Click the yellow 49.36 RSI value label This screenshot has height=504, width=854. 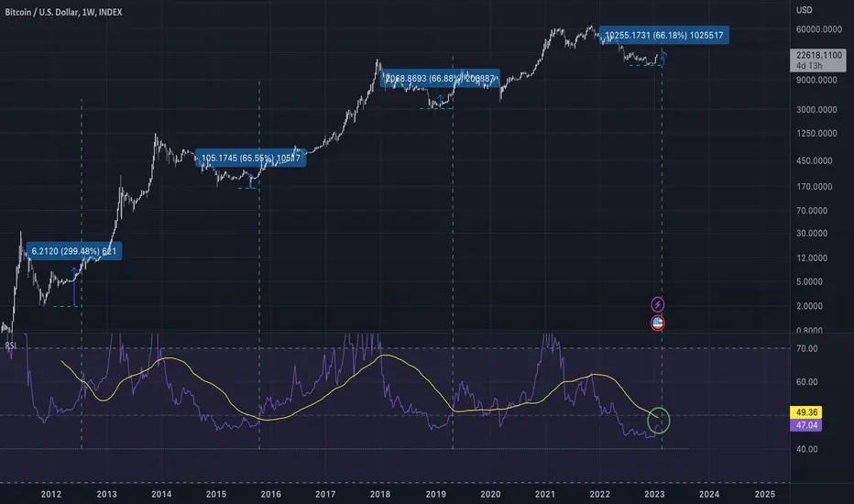click(x=805, y=412)
